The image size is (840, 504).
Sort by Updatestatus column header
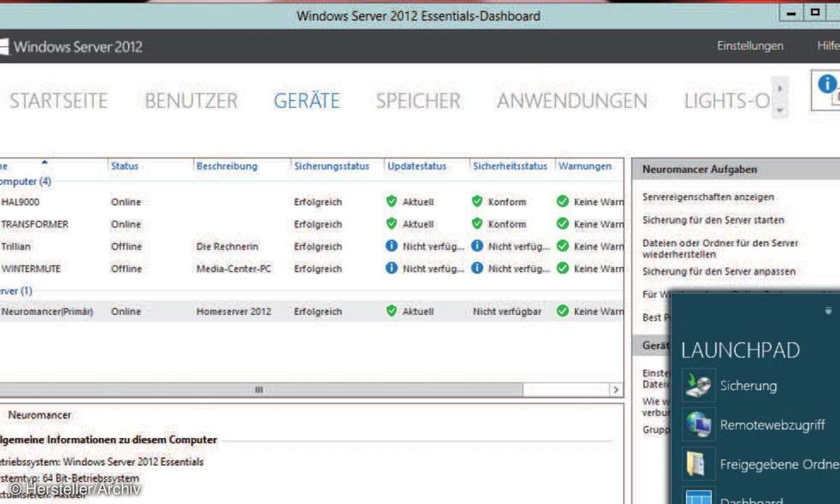pos(417,167)
